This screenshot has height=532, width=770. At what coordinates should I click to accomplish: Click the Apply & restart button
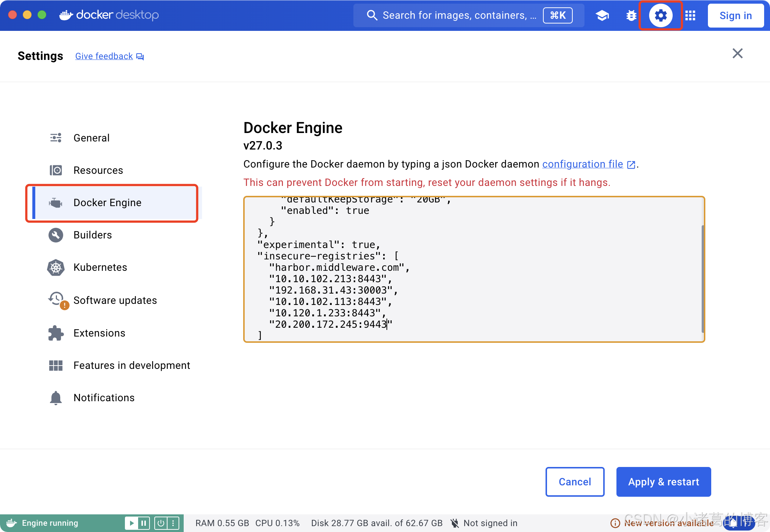[663, 482]
